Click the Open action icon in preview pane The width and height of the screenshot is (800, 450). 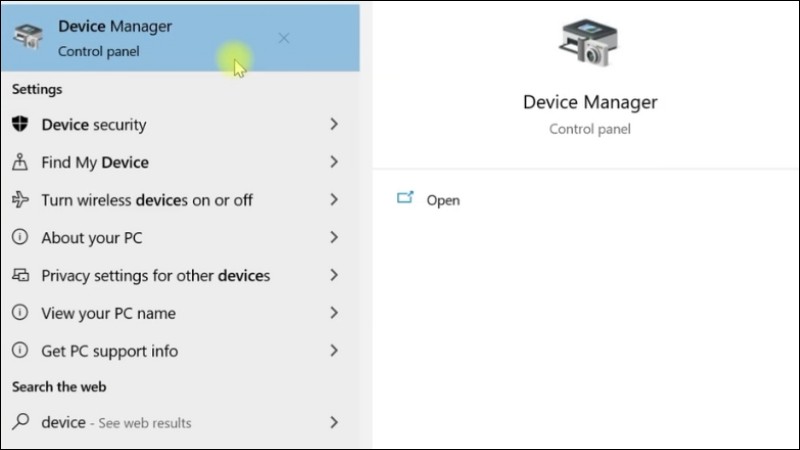(405, 198)
